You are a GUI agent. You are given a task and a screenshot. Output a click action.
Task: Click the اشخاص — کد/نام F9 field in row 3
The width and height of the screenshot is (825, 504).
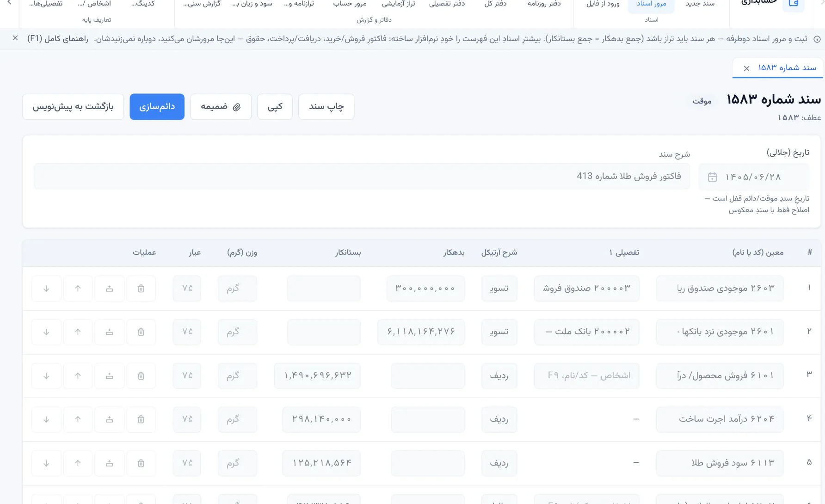[587, 376]
